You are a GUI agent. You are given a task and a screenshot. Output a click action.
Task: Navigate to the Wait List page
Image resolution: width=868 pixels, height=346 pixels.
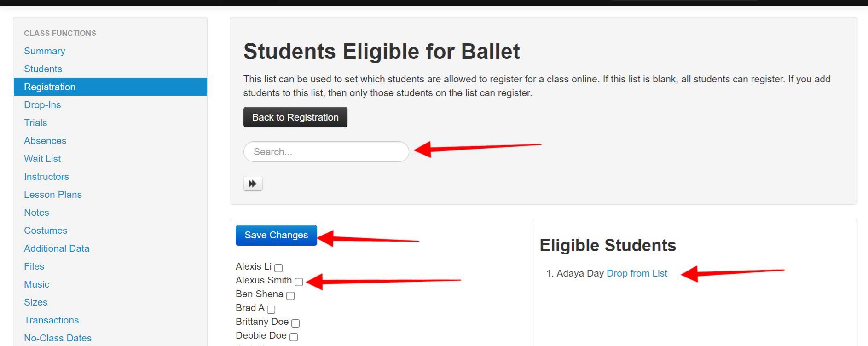(42, 159)
